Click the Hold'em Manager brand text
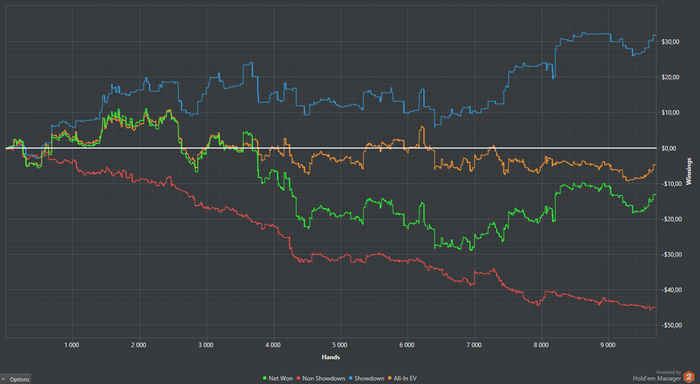The width and height of the screenshot is (700, 384). point(657,378)
